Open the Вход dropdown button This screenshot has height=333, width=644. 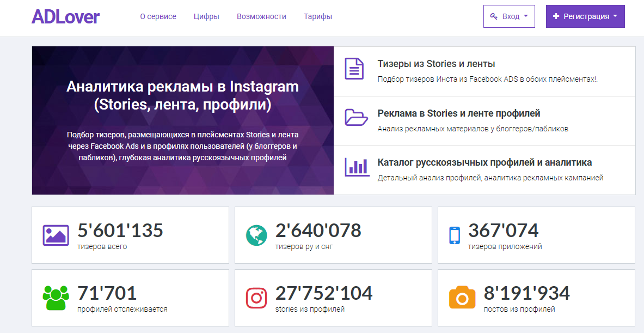click(510, 16)
